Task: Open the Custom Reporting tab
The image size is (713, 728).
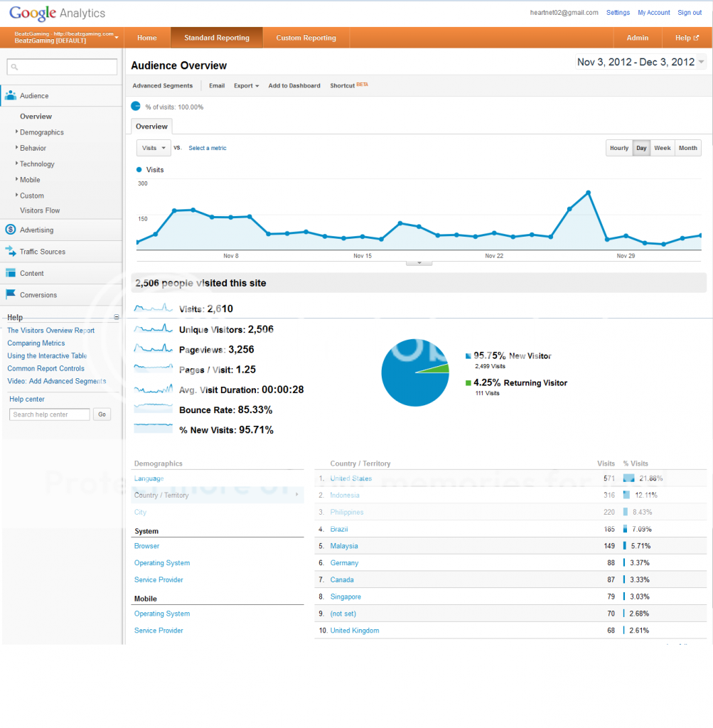Action: click(x=306, y=38)
